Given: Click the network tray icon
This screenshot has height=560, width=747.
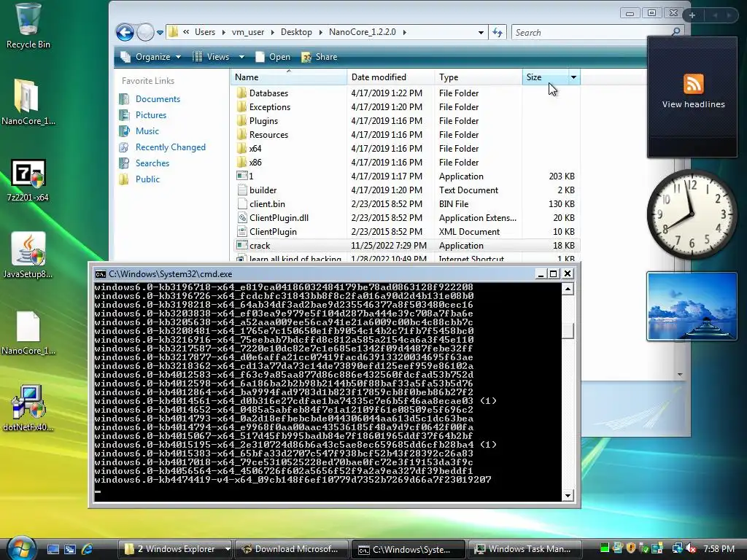Looking at the screenshot, I should pos(677,548).
